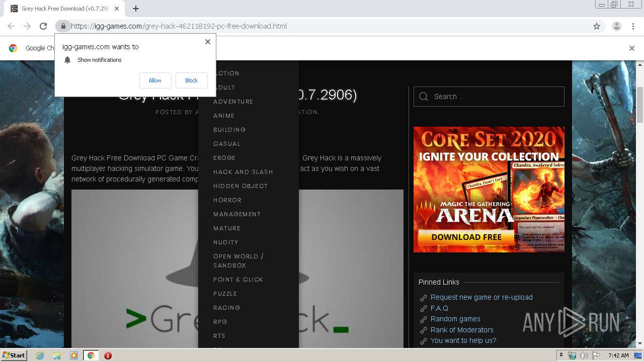Select the Action genre menu item
Viewport: 644px width, 362px height.
point(226,73)
